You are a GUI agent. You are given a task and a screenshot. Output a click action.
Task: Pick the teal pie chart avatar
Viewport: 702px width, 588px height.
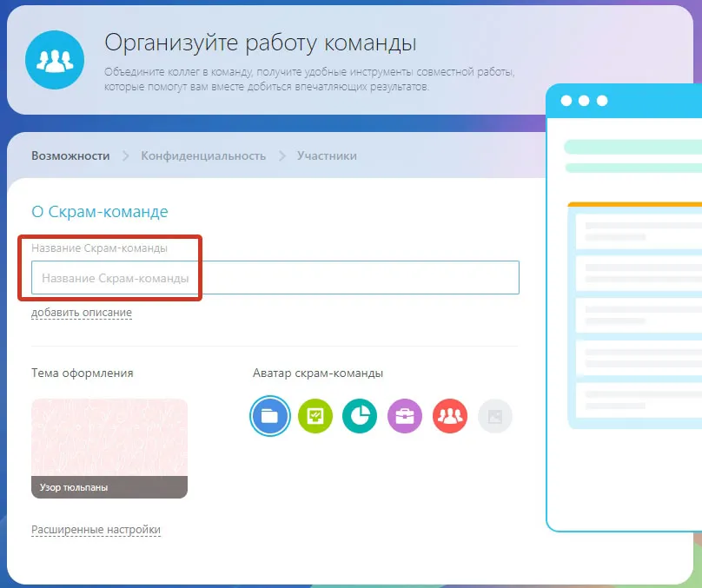[x=360, y=416]
